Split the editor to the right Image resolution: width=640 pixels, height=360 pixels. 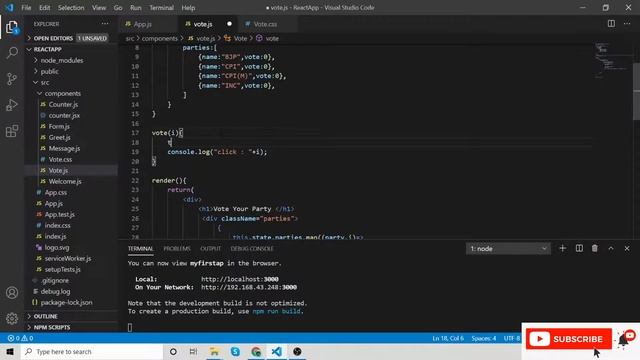[611, 24]
